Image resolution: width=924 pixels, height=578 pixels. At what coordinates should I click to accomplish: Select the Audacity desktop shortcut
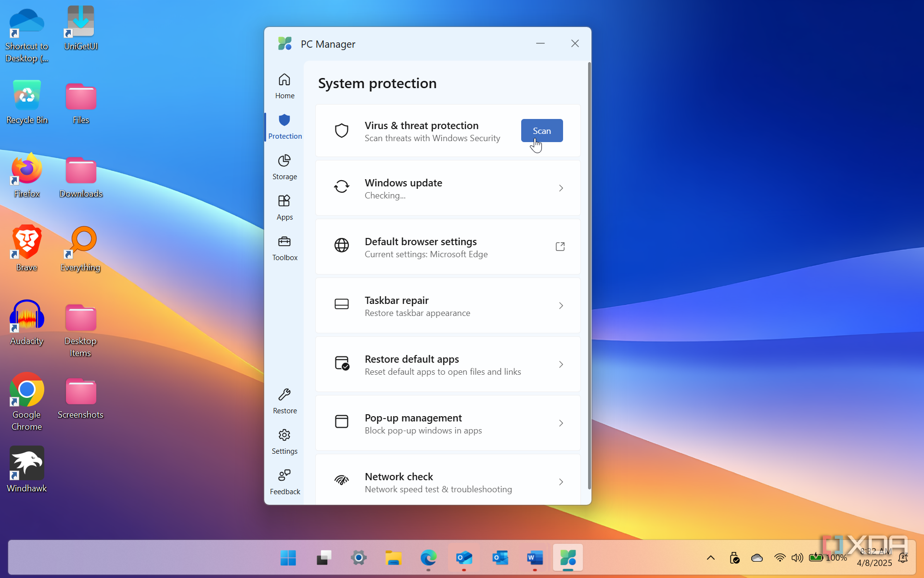(x=27, y=323)
